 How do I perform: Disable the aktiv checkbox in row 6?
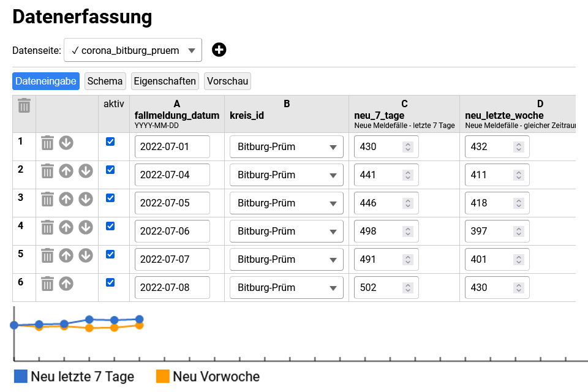pos(110,282)
